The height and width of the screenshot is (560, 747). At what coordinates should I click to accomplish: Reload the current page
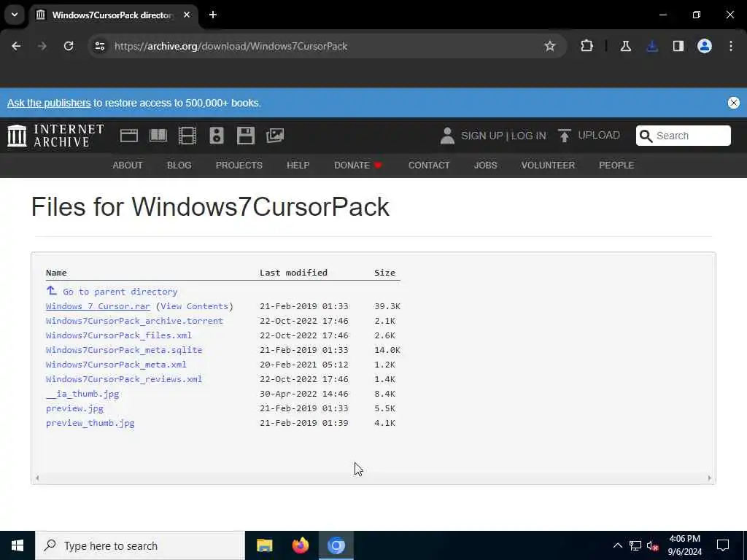(x=69, y=46)
